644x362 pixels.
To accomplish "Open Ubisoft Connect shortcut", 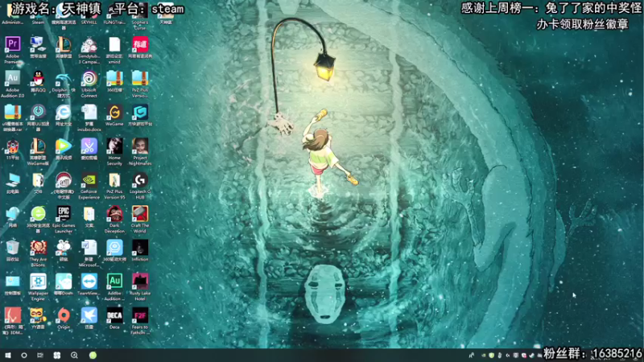I will (x=89, y=78).
